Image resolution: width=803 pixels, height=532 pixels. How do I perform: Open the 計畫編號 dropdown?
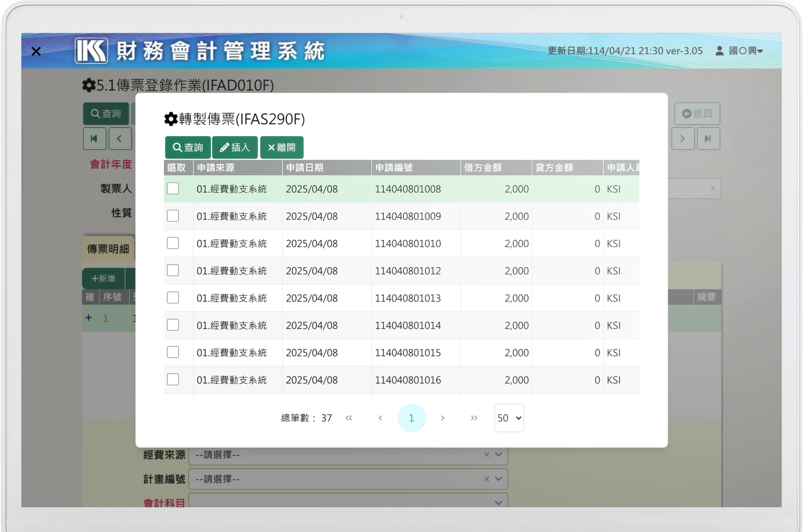[x=498, y=479]
